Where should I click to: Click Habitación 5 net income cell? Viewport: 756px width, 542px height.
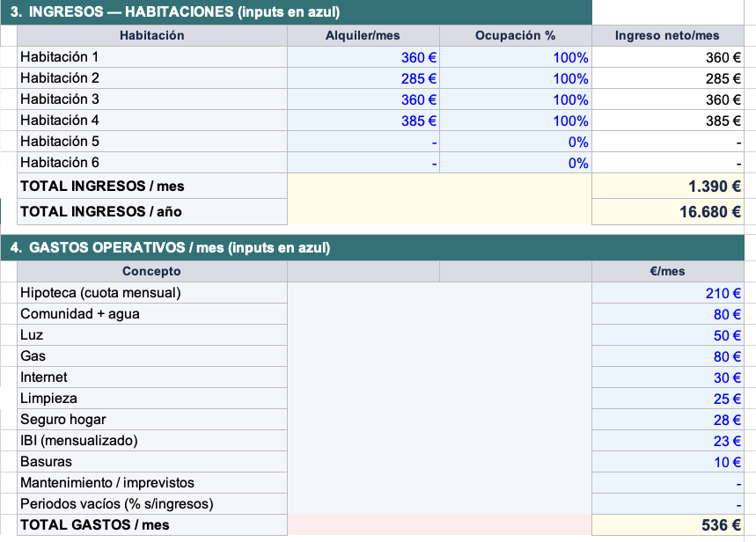coord(668,142)
